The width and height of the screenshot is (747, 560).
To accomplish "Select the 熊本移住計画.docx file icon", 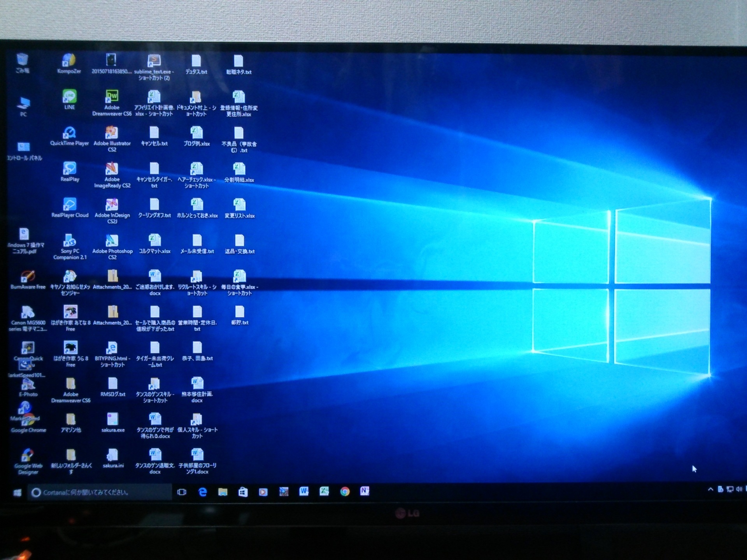I will [x=197, y=390].
